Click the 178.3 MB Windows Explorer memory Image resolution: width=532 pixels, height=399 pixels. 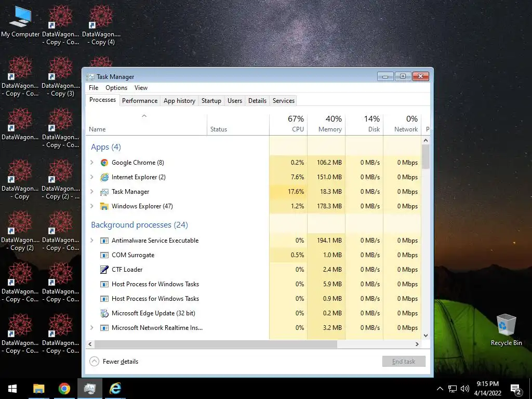pos(329,206)
